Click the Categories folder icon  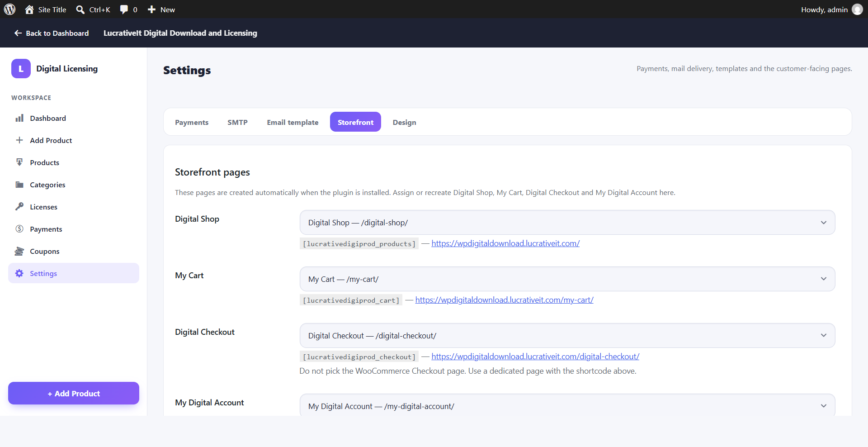coord(19,185)
